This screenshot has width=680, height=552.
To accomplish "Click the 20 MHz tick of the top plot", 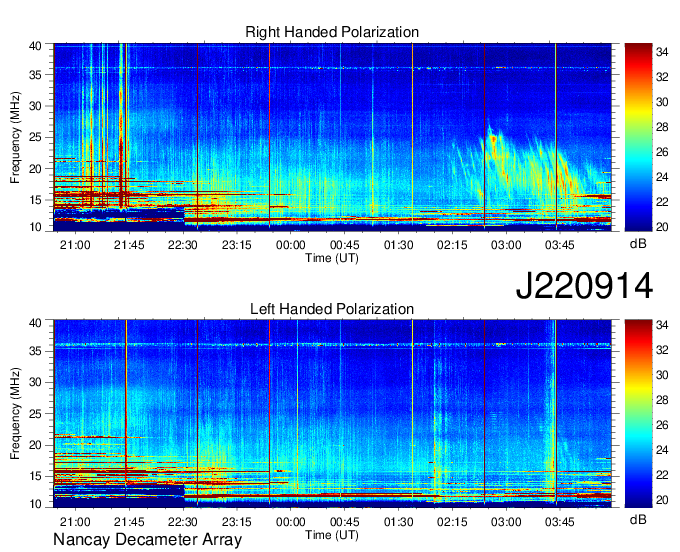I will click(35, 169).
